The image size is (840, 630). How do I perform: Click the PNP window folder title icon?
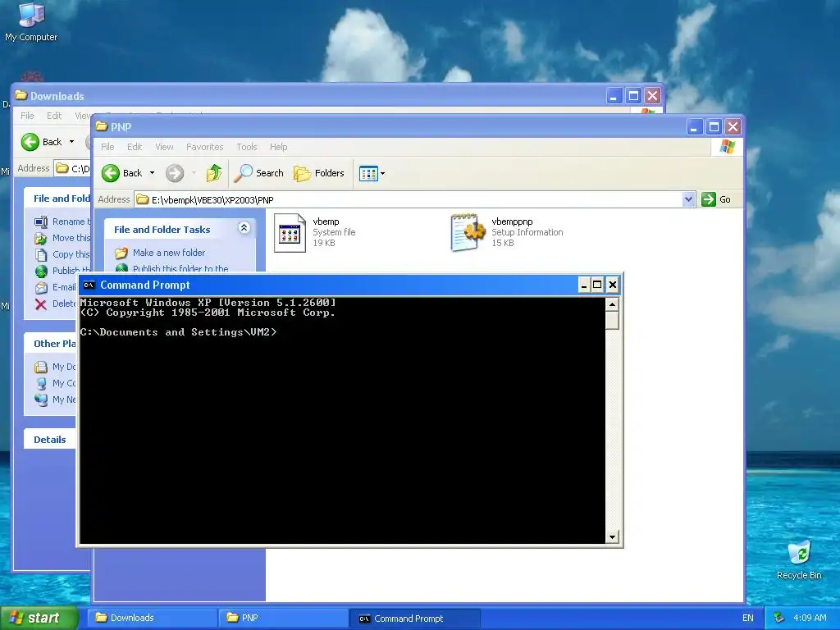[x=101, y=126]
